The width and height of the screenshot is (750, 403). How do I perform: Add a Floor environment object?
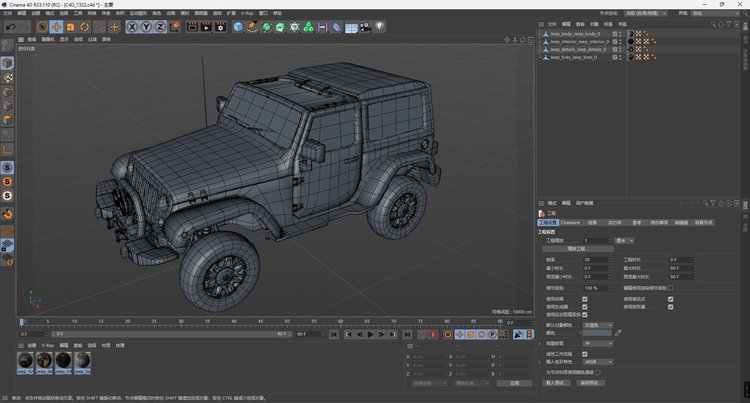click(x=351, y=27)
